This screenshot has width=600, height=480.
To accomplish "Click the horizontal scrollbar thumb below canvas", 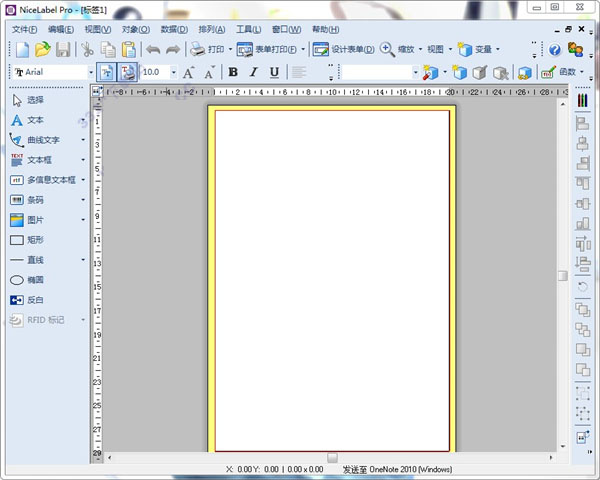I will coord(332,457).
